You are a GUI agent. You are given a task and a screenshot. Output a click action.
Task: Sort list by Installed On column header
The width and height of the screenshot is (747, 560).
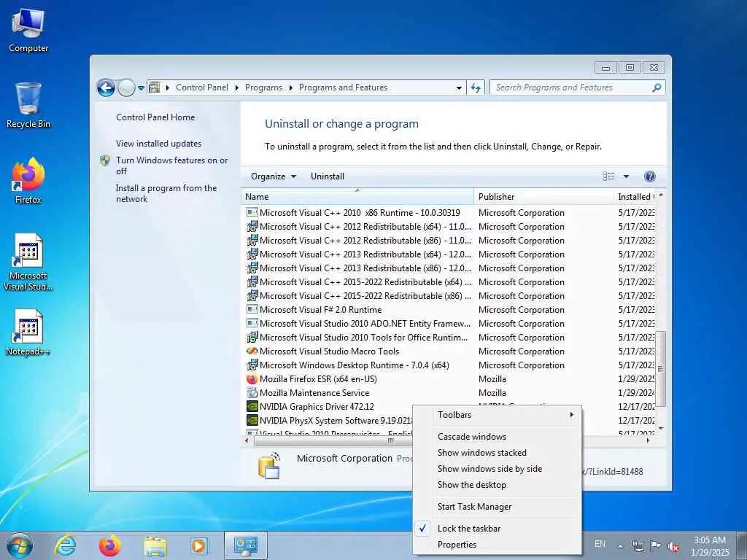pos(635,197)
